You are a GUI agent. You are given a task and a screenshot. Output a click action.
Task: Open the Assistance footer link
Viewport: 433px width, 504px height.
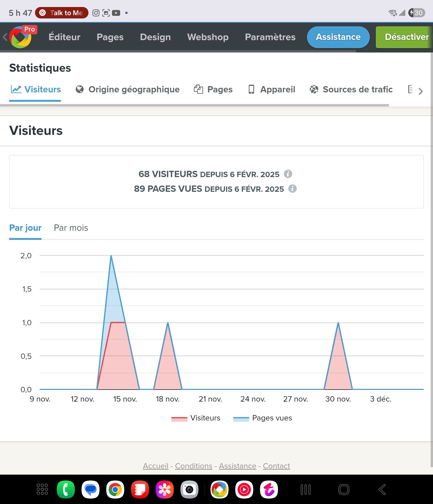238,466
